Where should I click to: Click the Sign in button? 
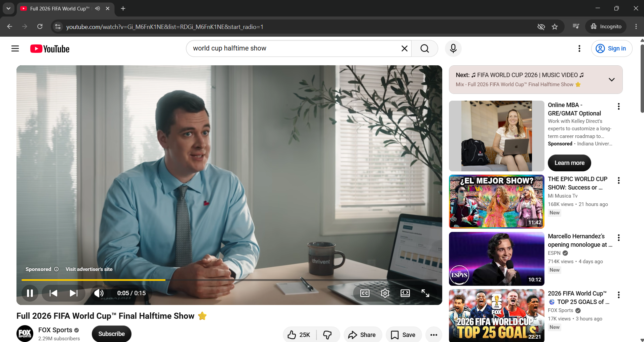click(x=612, y=48)
